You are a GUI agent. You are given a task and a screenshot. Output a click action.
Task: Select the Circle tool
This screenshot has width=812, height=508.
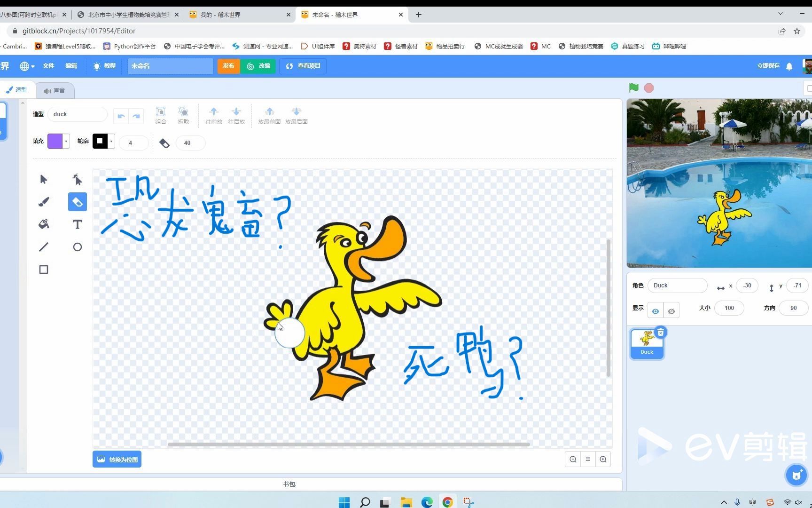point(78,247)
